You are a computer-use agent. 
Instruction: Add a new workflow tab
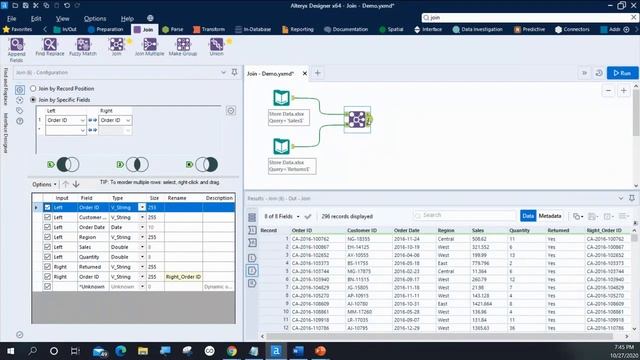(x=318, y=73)
